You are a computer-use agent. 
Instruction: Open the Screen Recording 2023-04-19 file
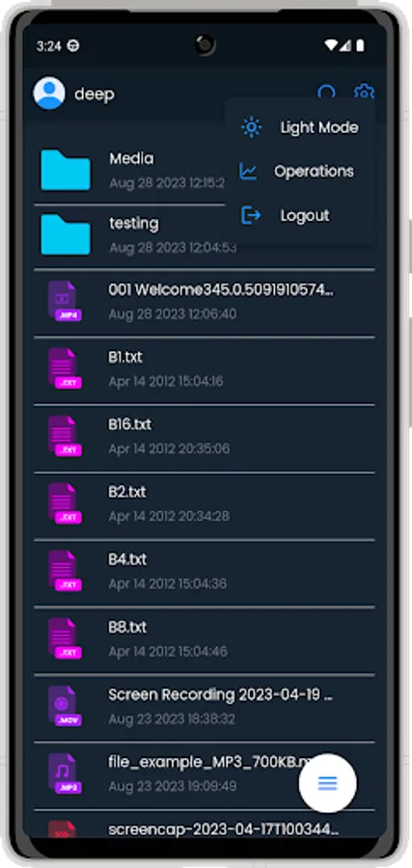coord(205,708)
